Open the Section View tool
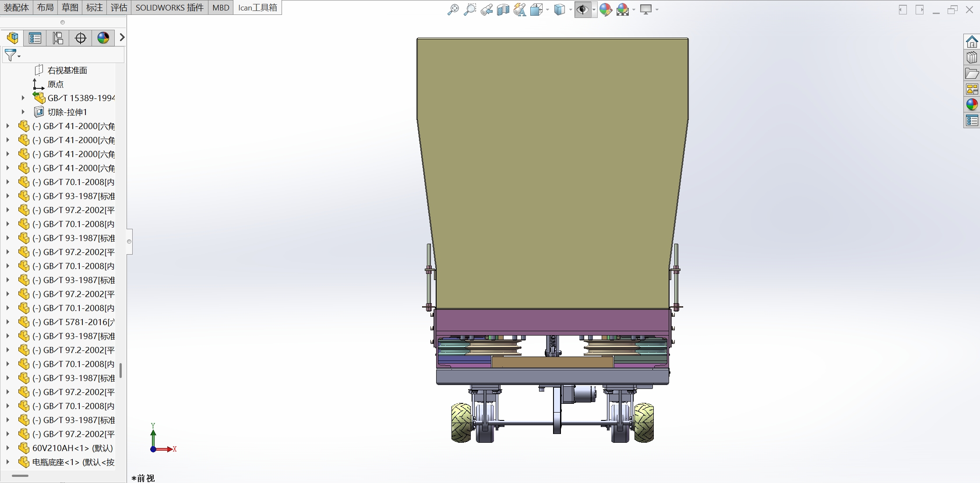The image size is (980, 483). coord(503,9)
